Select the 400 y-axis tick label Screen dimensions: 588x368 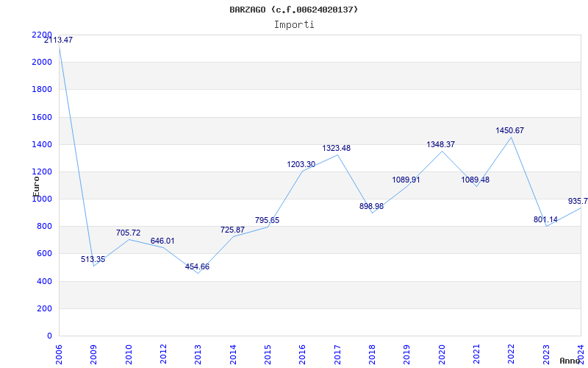[44, 281]
